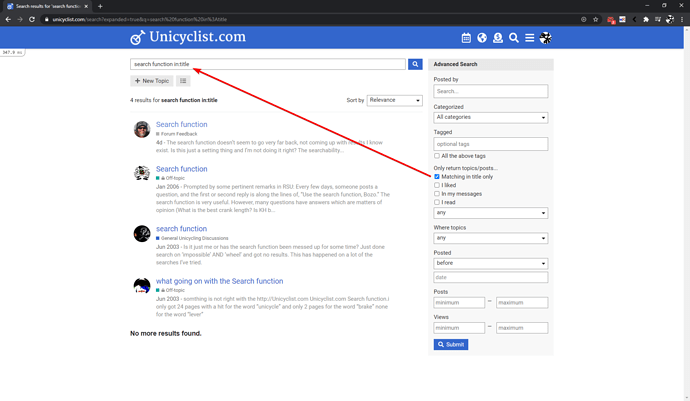Close the Search results browser tab
The width and height of the screenshot is (690, 401).
pos(86,6)
